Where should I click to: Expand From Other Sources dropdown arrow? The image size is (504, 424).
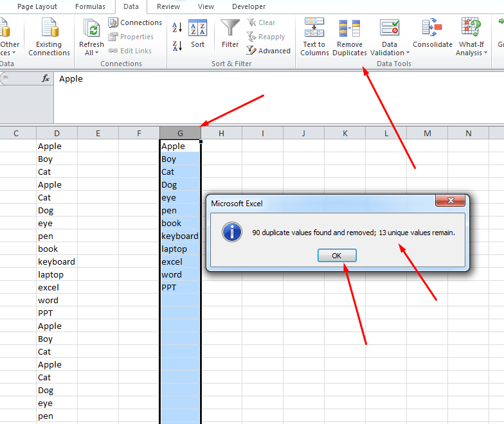[14, 53]
